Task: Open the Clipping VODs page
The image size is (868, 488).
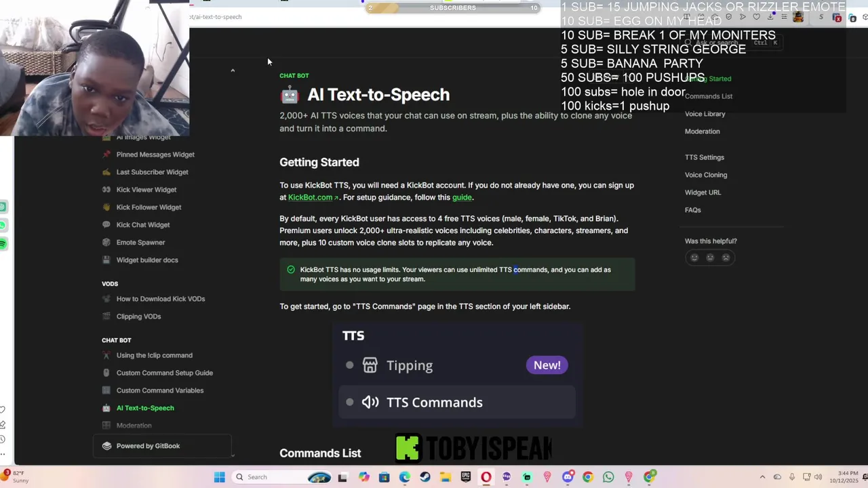Action: tap(138, 317)
